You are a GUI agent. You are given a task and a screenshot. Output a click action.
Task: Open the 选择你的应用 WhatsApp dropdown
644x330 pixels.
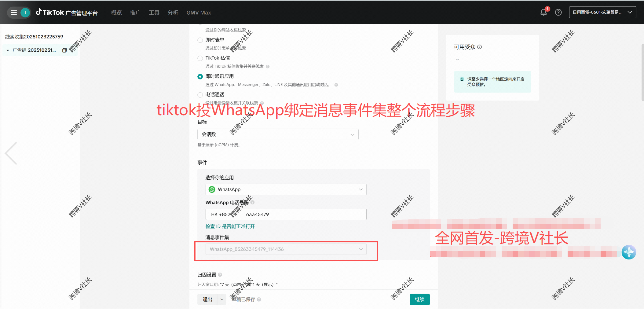point(286,189)
